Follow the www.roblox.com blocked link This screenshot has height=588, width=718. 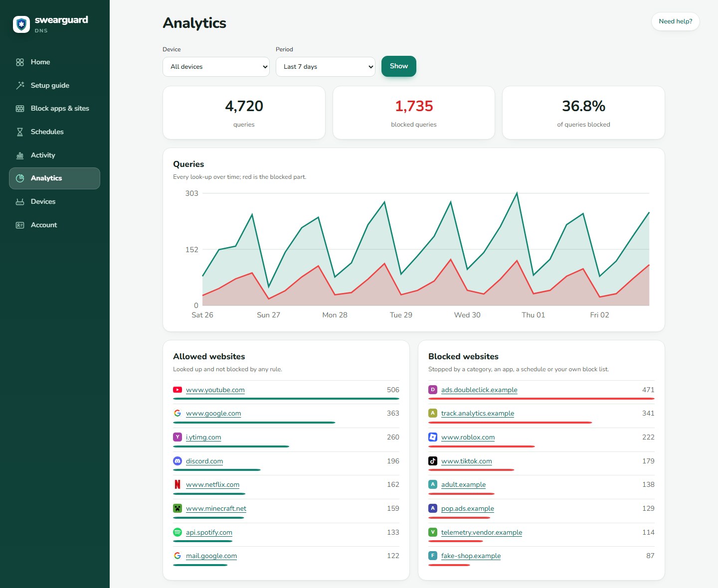(x=468, y=437)
